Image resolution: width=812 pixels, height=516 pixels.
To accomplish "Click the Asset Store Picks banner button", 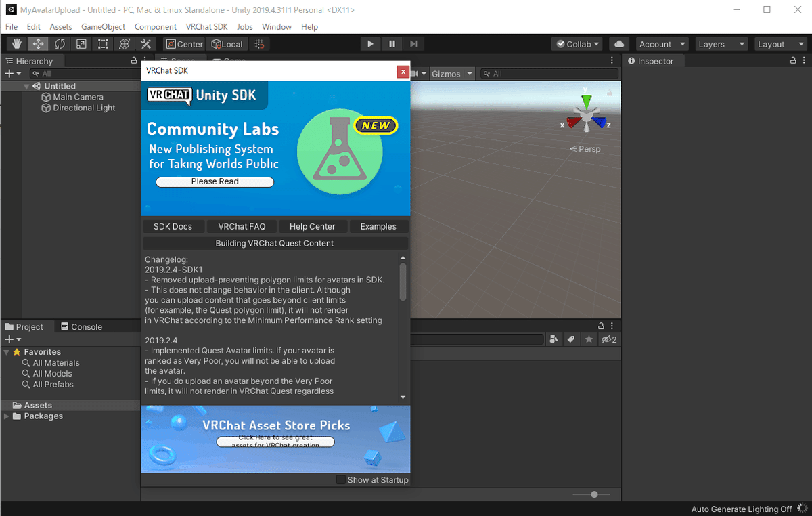I will [275, 442].
